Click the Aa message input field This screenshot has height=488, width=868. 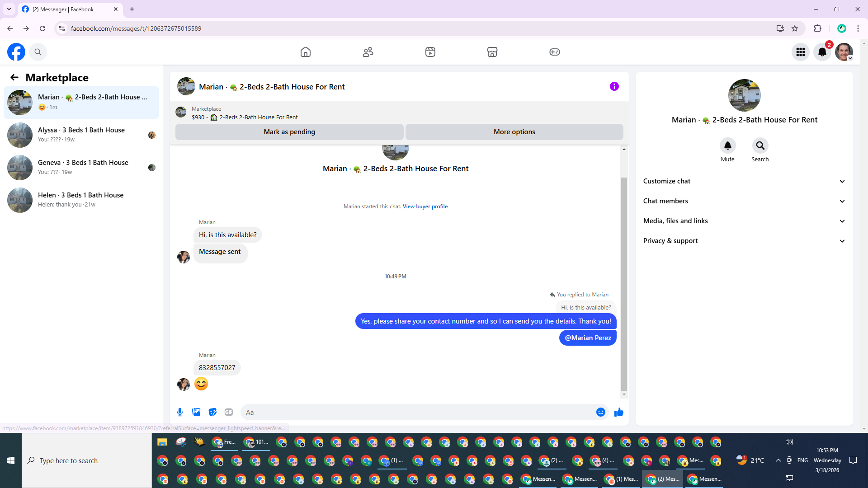point(416,412)
